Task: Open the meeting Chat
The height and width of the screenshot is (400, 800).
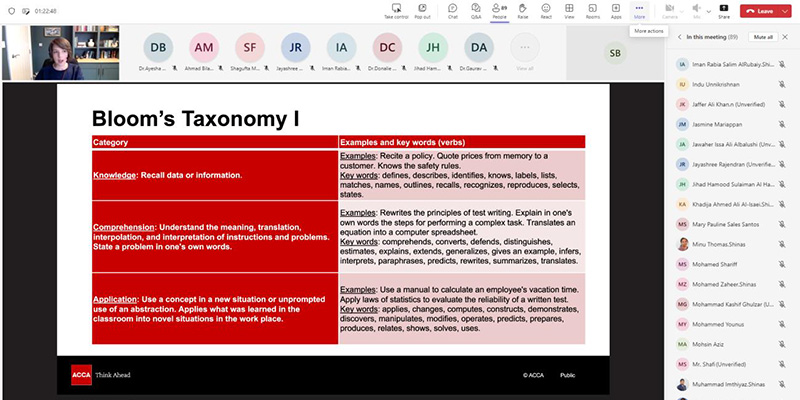Action: [452, 10]
